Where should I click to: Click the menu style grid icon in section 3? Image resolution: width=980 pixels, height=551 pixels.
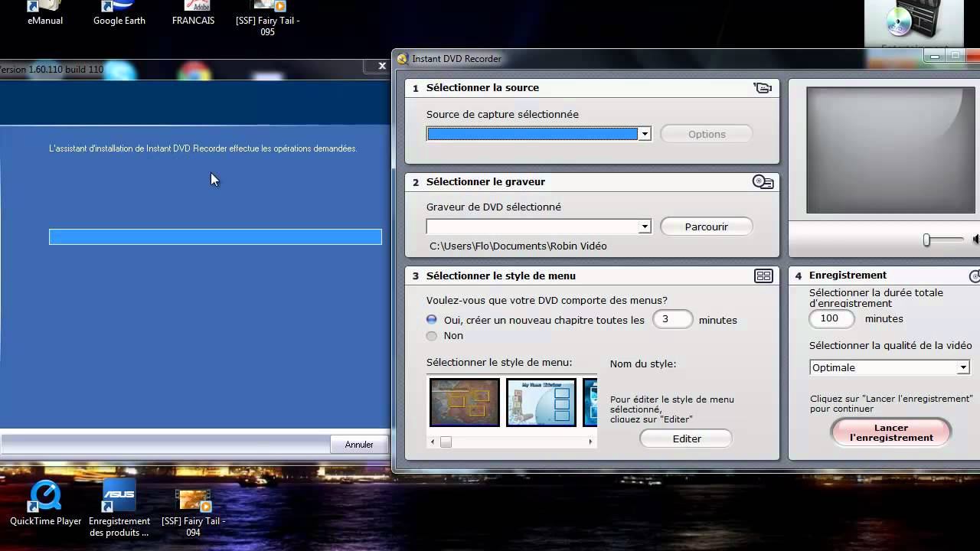coord(763,276)
